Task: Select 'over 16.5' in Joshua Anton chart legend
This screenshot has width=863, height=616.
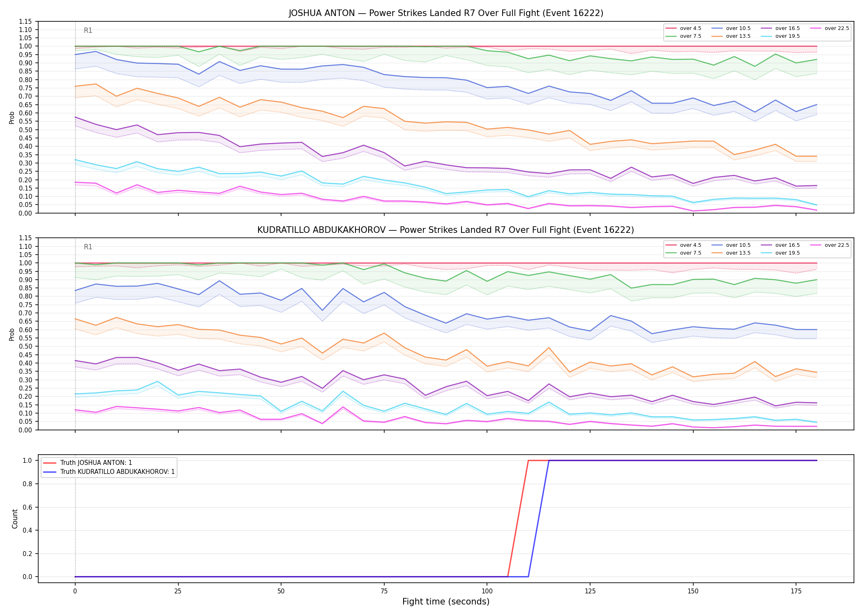Action: click(780, 28)
